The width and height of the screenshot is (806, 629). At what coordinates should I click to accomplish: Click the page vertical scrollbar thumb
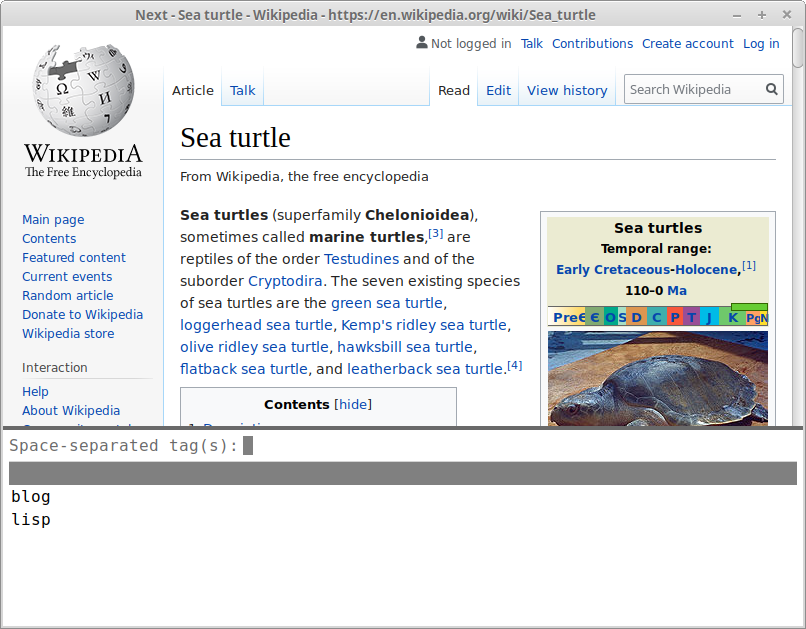click(798, 49)
